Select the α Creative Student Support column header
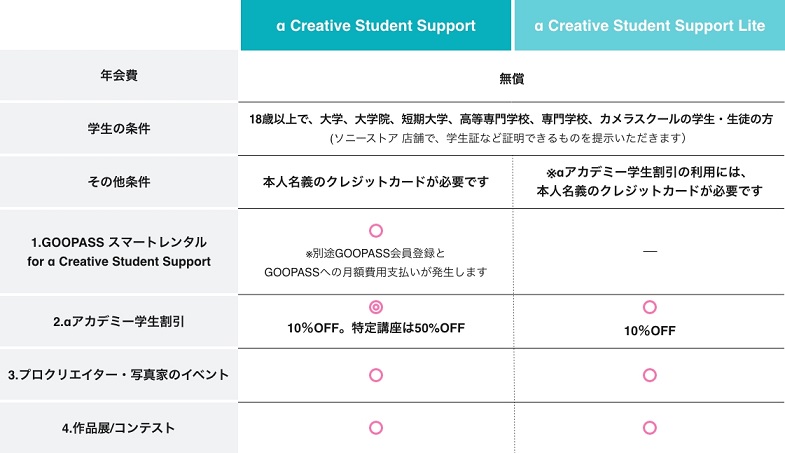Viewport: 785px width, 453px height. click(376, 25)
